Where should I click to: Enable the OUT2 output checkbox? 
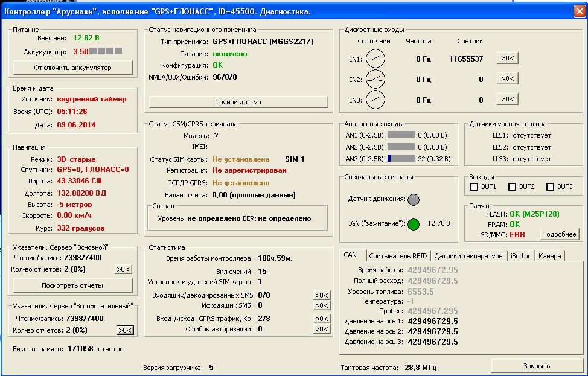[x=512, y=187]
